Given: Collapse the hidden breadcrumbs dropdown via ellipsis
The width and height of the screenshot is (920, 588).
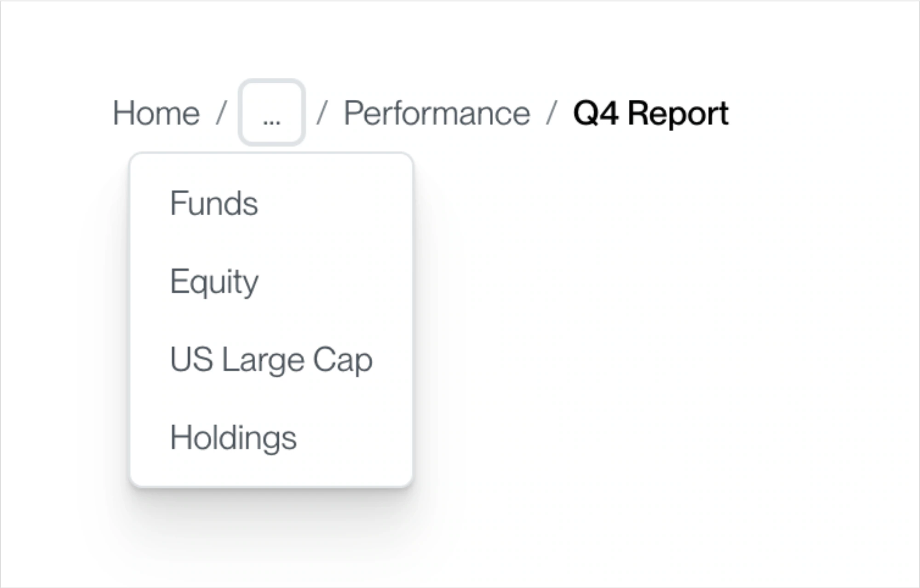Looking at the screenshot, I should coord(271,113).
